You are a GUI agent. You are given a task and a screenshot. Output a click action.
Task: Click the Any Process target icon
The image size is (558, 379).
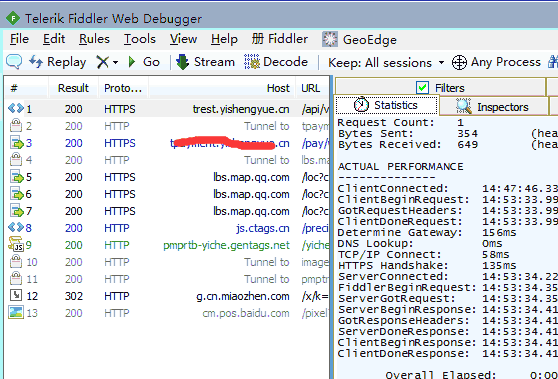[x=459, y=62]
